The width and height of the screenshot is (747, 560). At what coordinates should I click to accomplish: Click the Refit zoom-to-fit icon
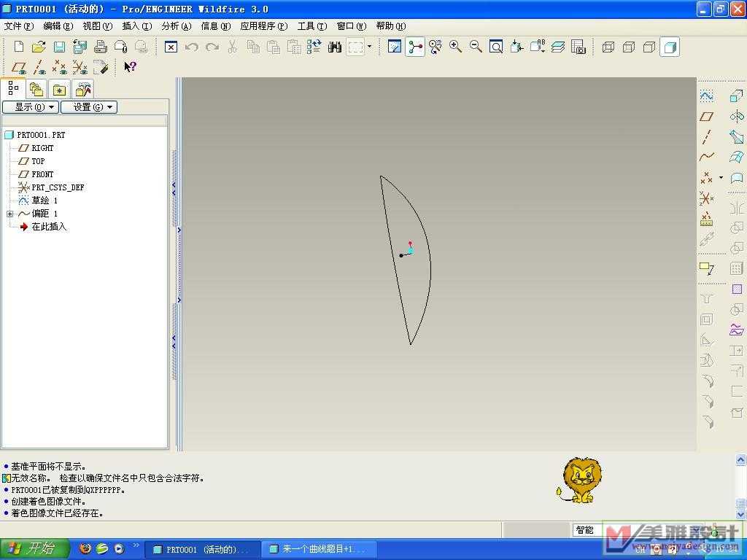pos(496,47)
